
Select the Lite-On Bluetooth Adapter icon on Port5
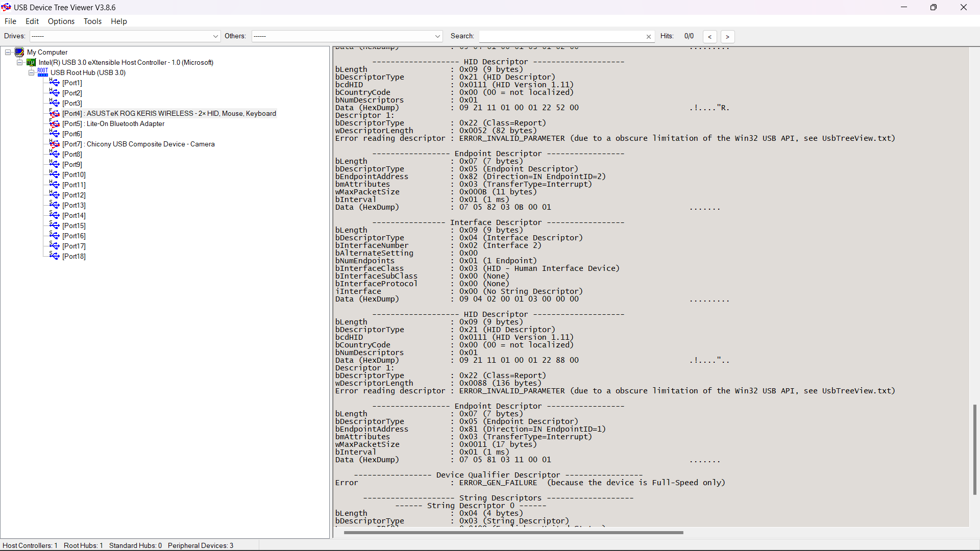click(55, 123)
